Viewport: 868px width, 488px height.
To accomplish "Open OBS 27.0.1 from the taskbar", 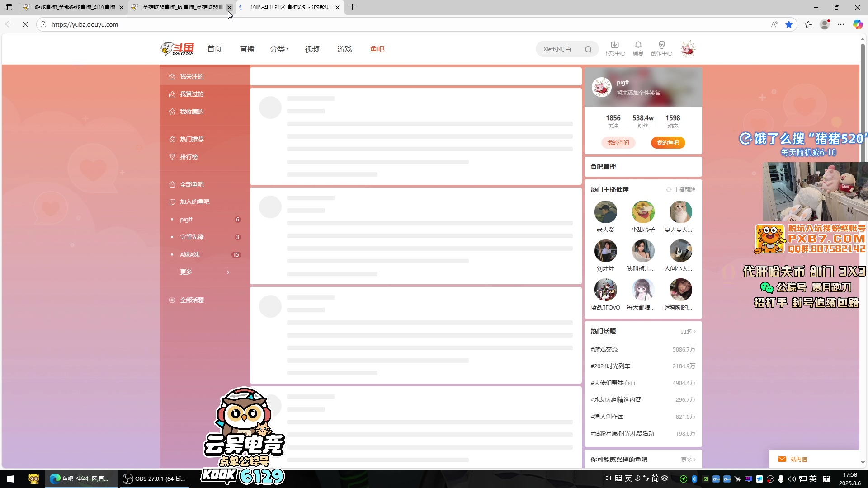I will click(x=155, y=479).
